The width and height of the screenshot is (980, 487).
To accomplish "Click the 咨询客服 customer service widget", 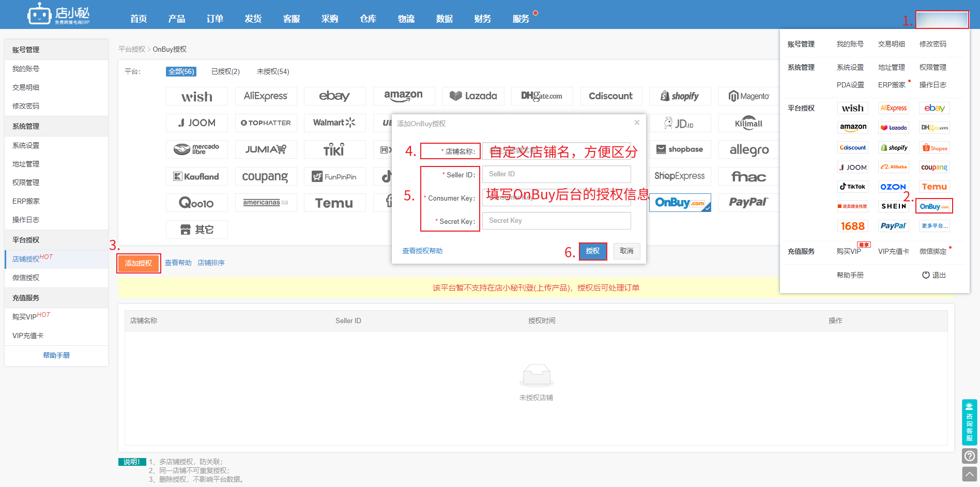I will click(970, 422).
